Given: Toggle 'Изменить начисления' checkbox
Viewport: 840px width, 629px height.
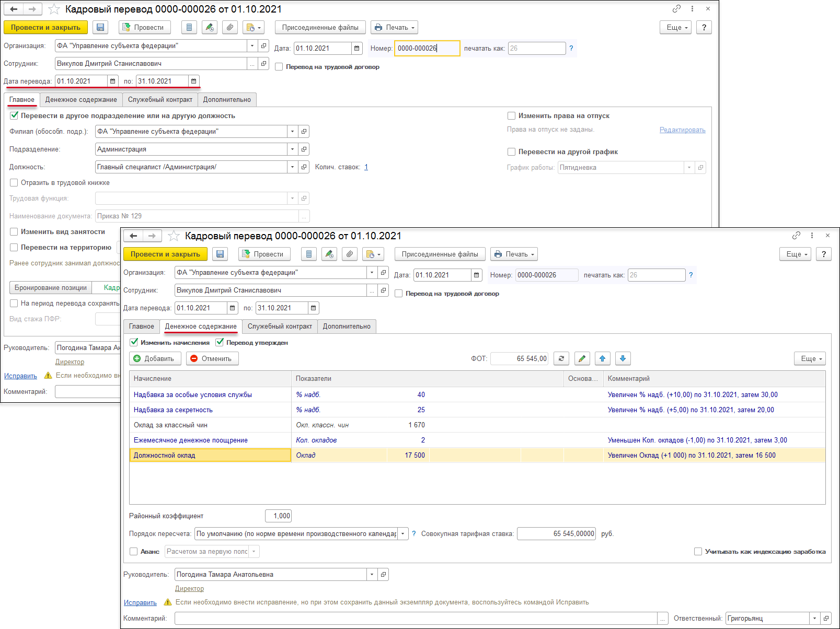Looking at the screenshot, I should pyautogui.click(x=134, y=342).
